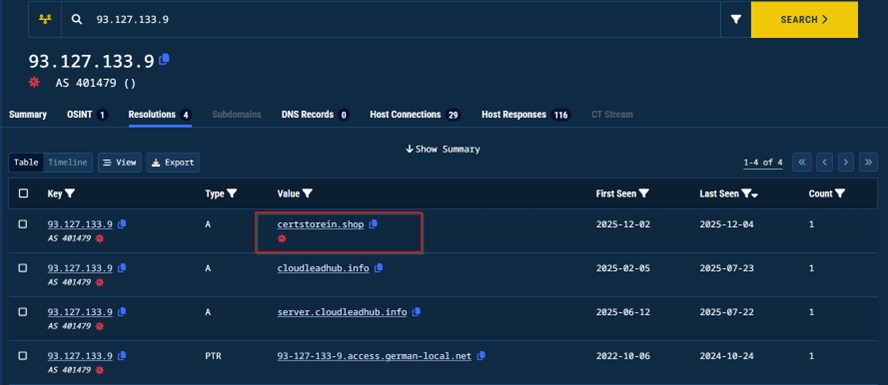Open the View options button

[x=119, y=162]
